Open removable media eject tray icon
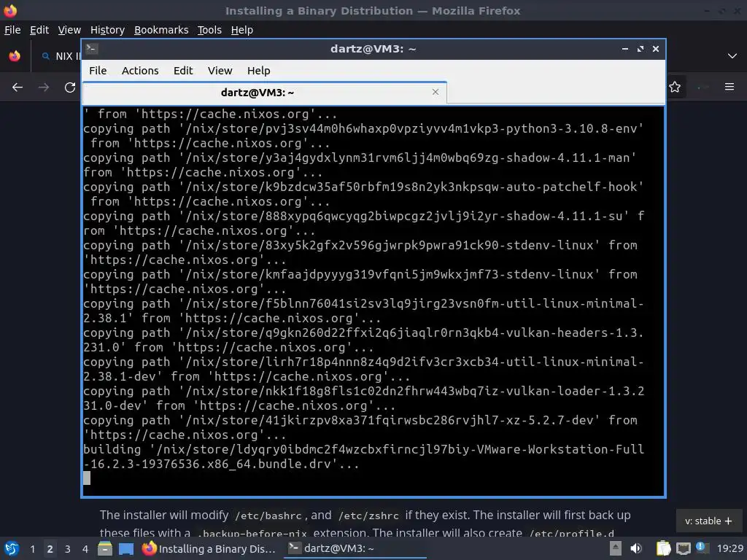The image size is (747, 560). point(616,548)
